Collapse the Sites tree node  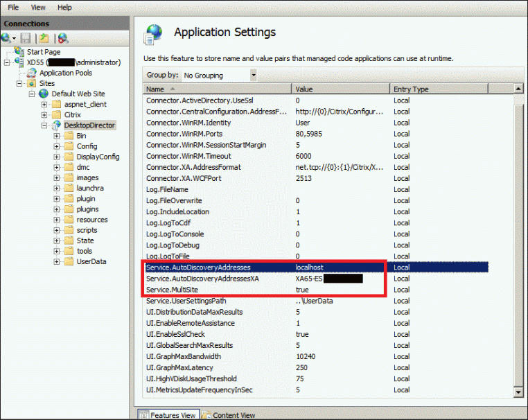[x=19, y=84]
